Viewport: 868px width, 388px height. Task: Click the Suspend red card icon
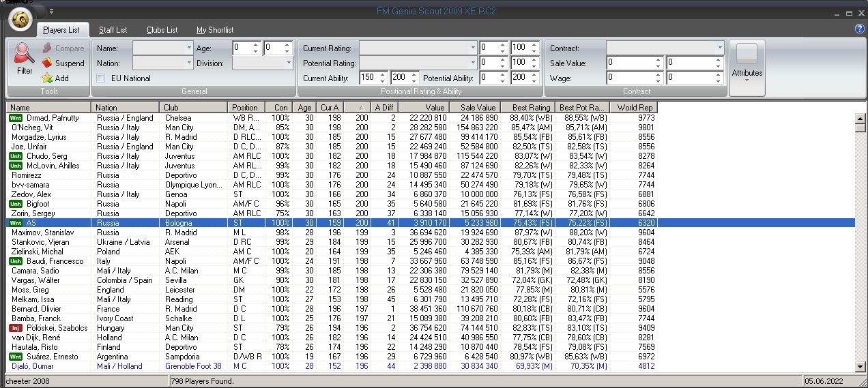47,63
